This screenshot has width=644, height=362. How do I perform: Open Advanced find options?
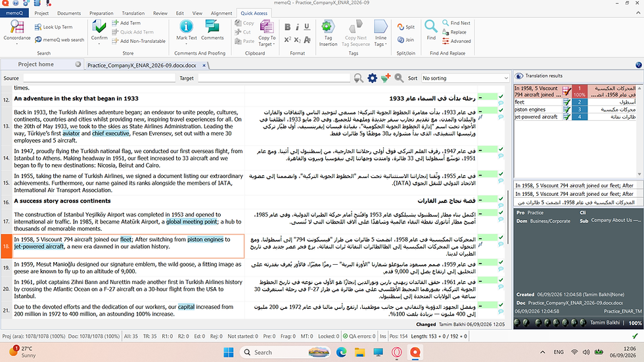pos(456,41)
